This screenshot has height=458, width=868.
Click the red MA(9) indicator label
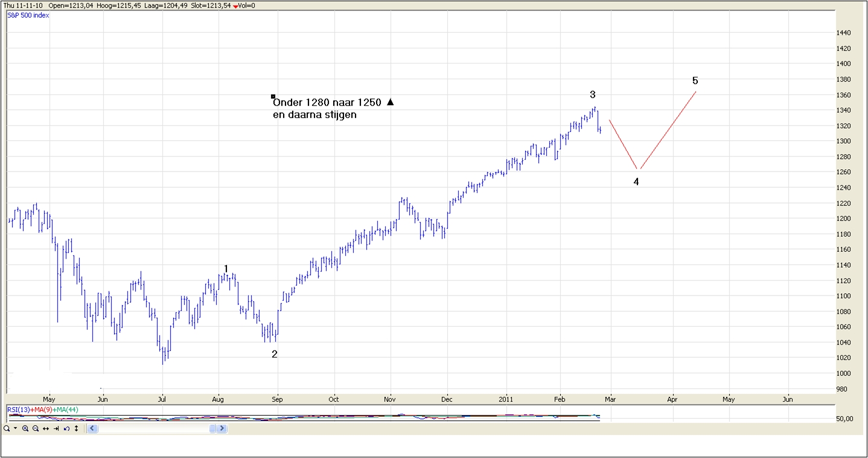[41, 410]
